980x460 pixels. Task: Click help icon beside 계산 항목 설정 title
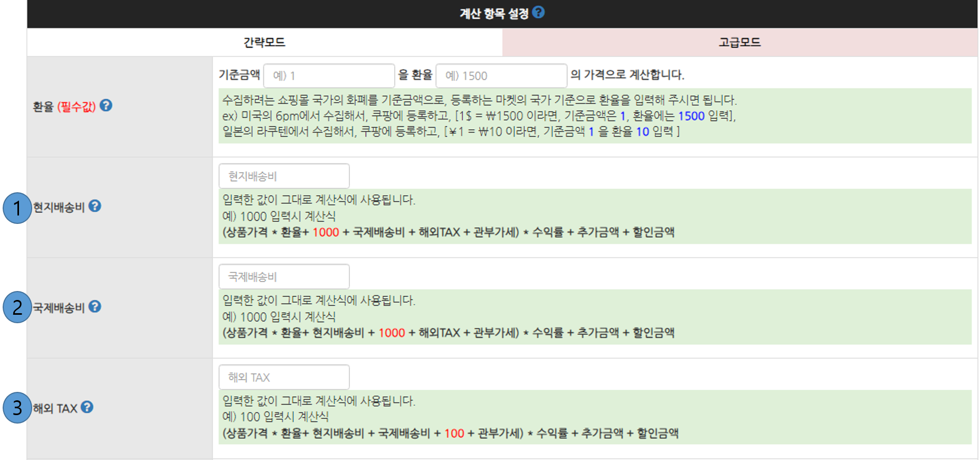[538, 12]
